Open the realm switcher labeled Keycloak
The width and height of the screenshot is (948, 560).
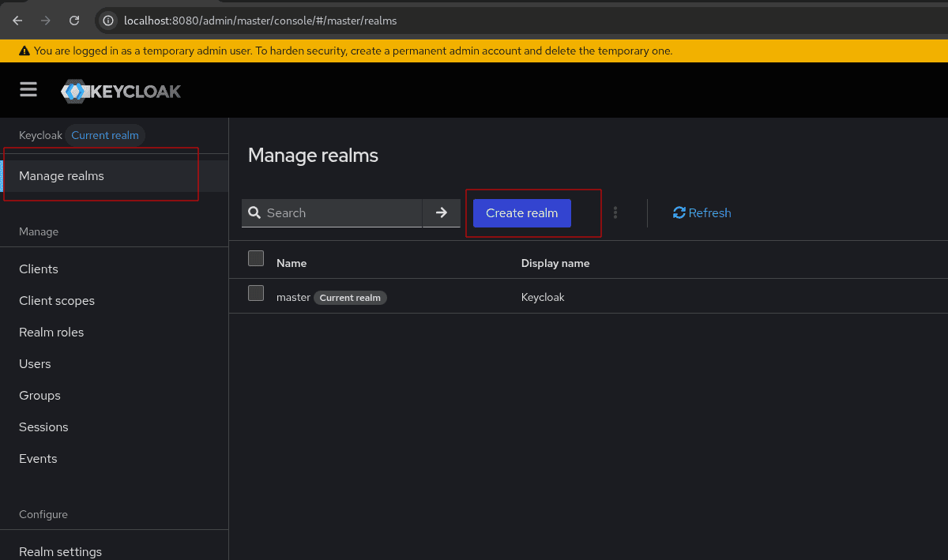coord(40,135)
